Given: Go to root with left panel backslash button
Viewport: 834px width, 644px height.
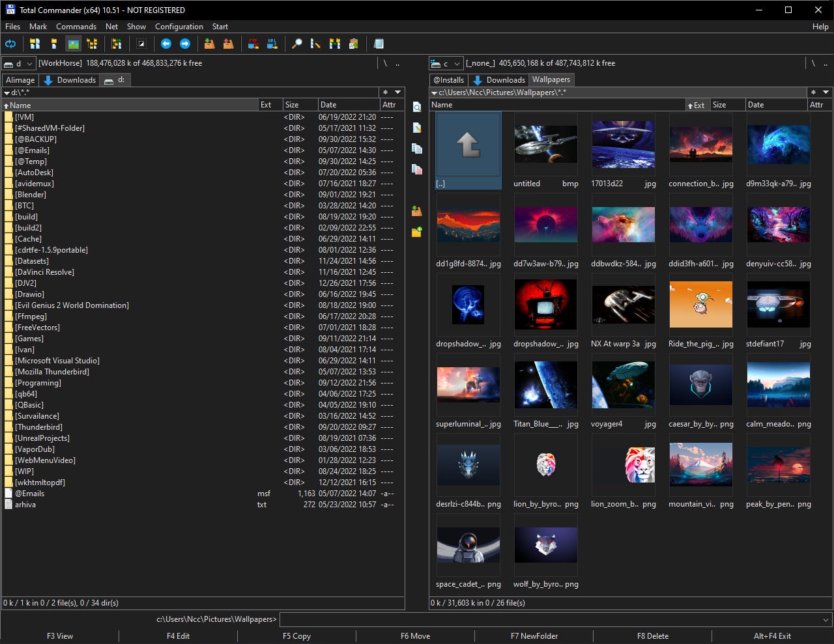Looking at the screenshot, I should click(x=385, y=63).
